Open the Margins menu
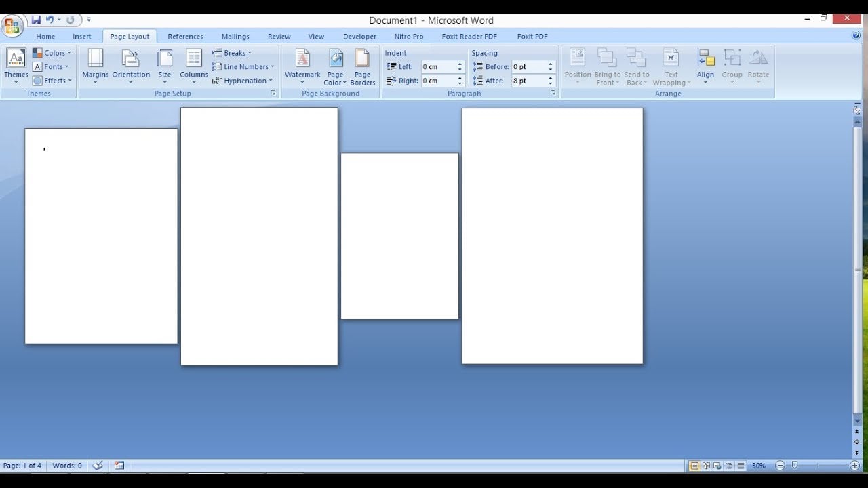The width and height of the screenshot is (868, 488). (96, 66)
